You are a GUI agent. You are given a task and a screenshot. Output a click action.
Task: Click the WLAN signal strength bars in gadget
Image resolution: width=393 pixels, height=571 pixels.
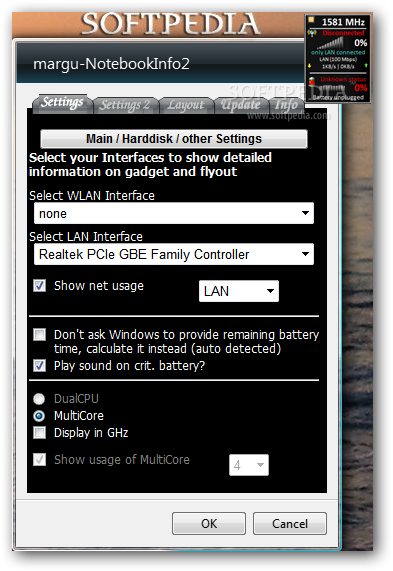point(330,44)
